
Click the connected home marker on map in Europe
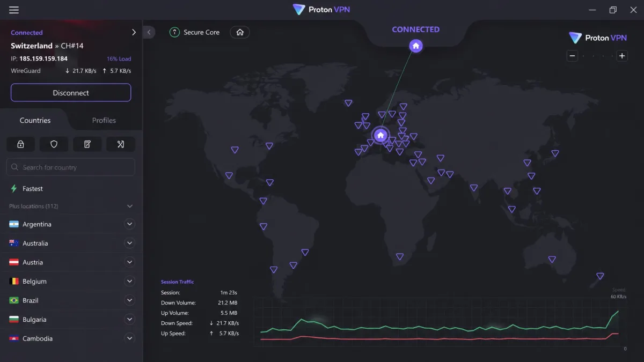point(380,135)
